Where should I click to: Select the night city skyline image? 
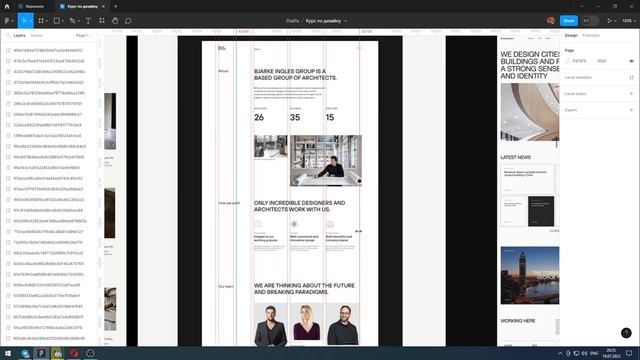click(530, 275)
